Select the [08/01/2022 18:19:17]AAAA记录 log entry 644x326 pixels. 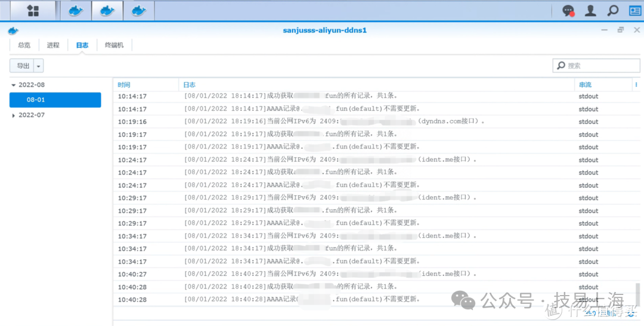[302, 147]
